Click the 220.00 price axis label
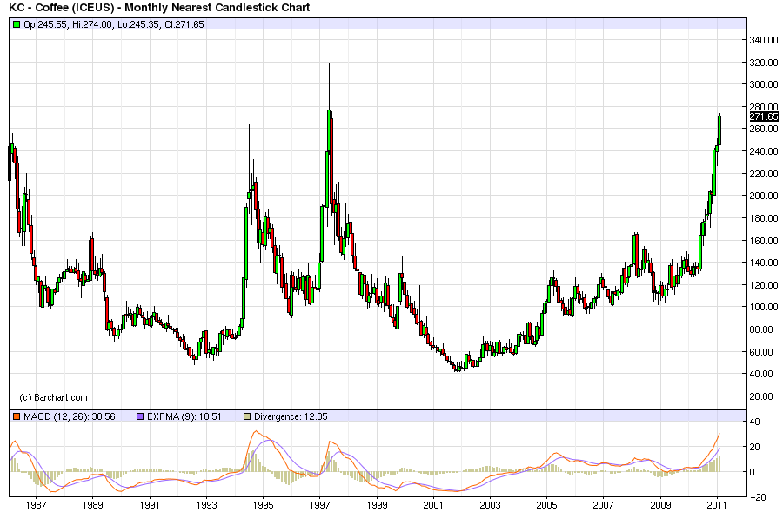 (764, 174)
